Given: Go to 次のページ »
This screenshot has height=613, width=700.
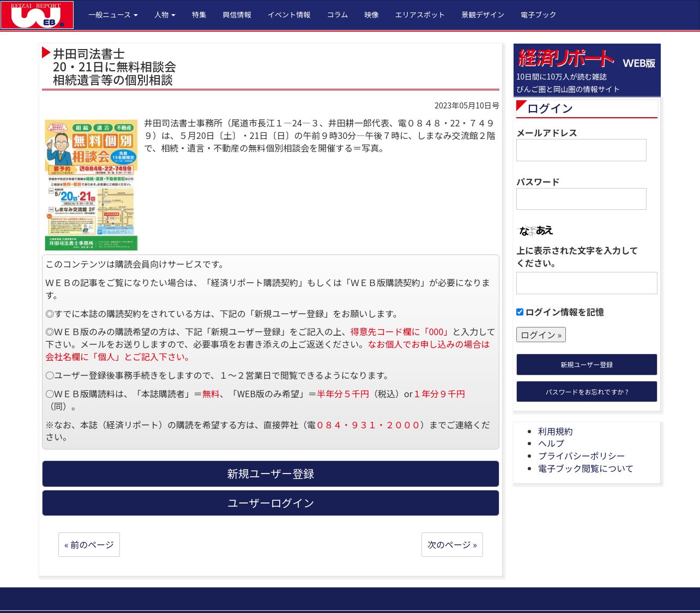Looking at the screenshot, I should 452,545.
